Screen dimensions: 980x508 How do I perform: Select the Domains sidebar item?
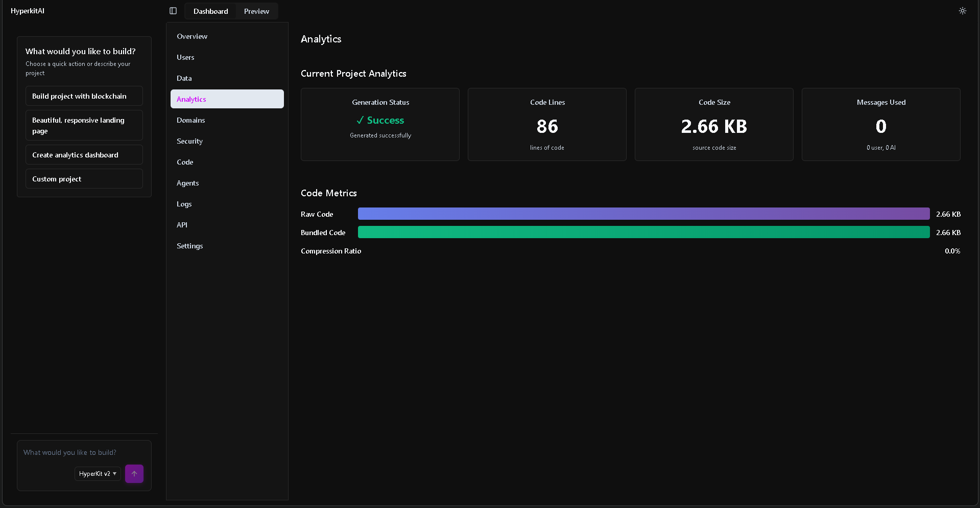click(x=191, y=120)
